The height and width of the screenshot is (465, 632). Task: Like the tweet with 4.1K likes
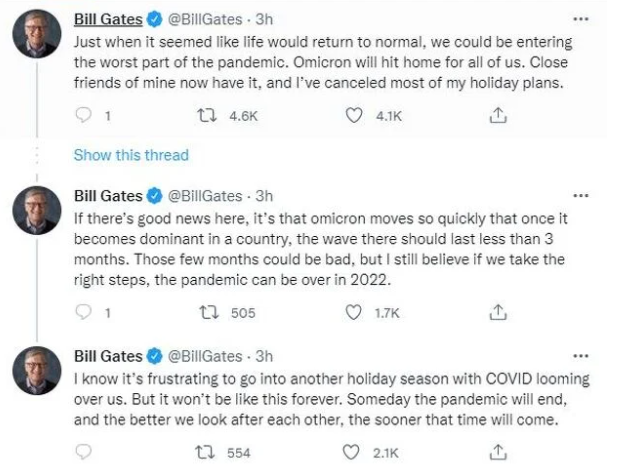352,116
